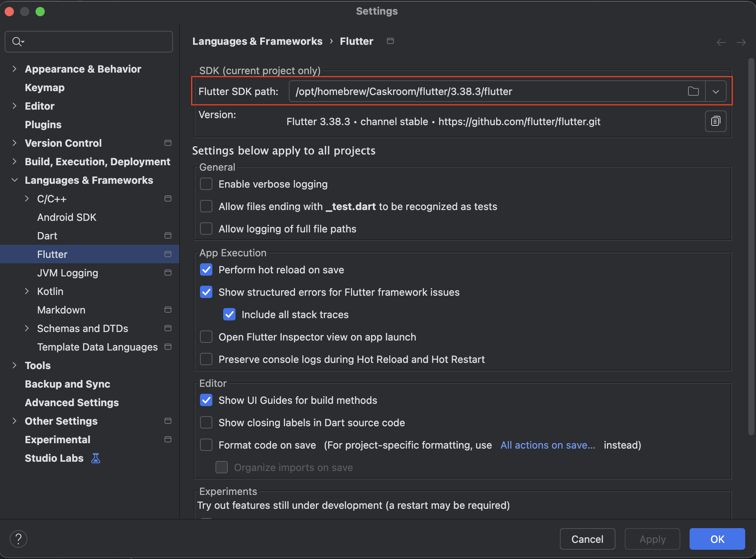756x559 pixels.
Task: Select Dart in settings tree
Action: [47, 236]
